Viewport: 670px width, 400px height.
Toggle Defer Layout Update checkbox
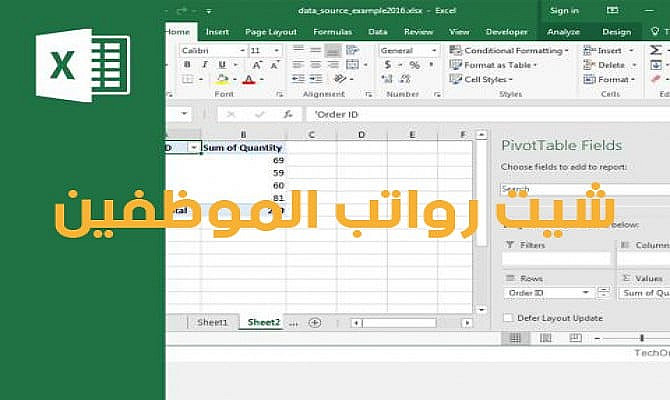pyautogui.click(x=508, y=318)
